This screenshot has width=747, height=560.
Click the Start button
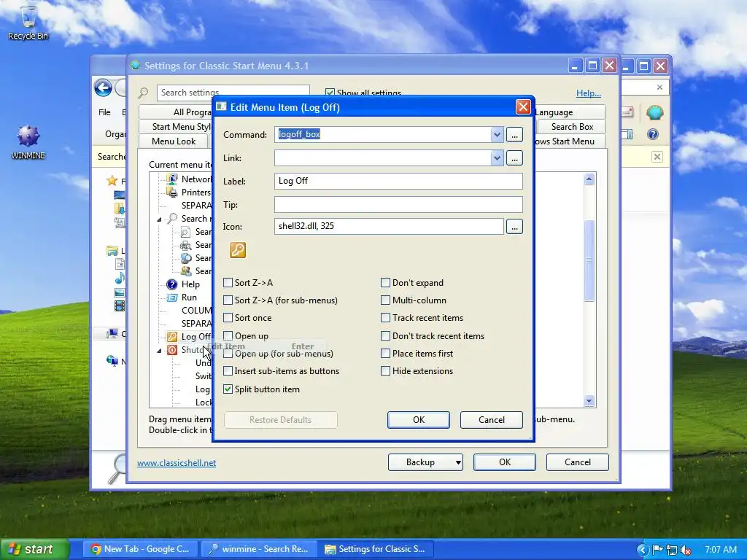(x=34, y=550)
